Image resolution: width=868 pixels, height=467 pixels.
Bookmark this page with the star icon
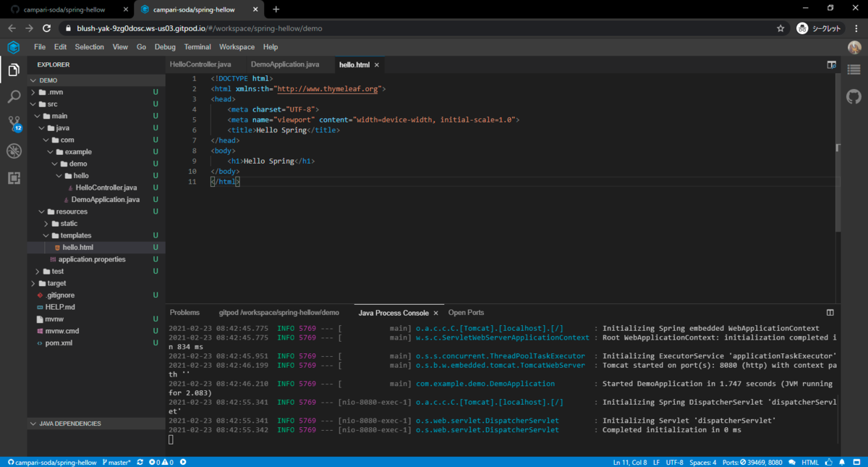click(x=780, y=28)
